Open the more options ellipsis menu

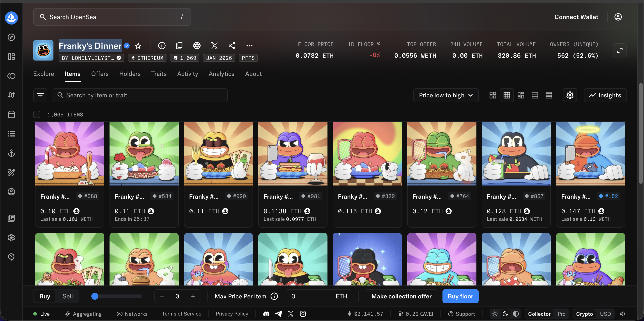click(x=249, y=46)
